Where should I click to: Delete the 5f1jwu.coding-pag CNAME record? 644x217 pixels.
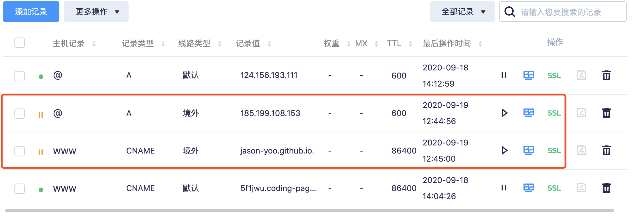606,188
